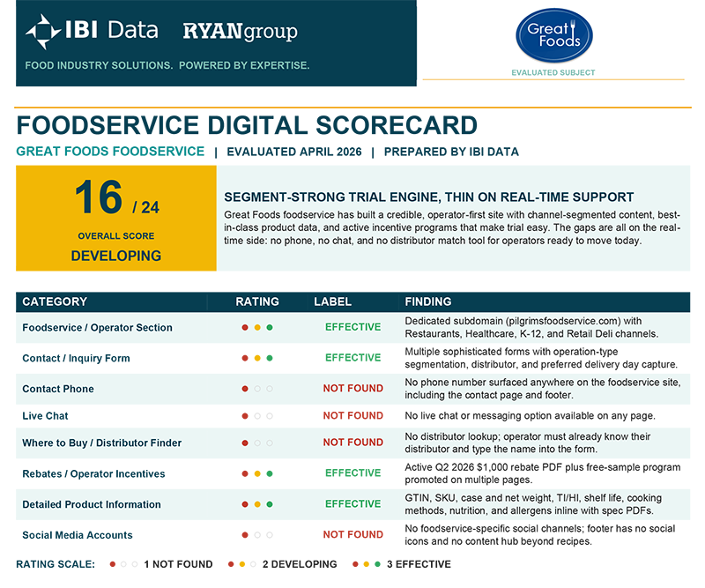Click finding mentioning pilgrimsfoodservice.com subdomain
705x588 pixels.
pyautogui.click(x=531, y=328)
